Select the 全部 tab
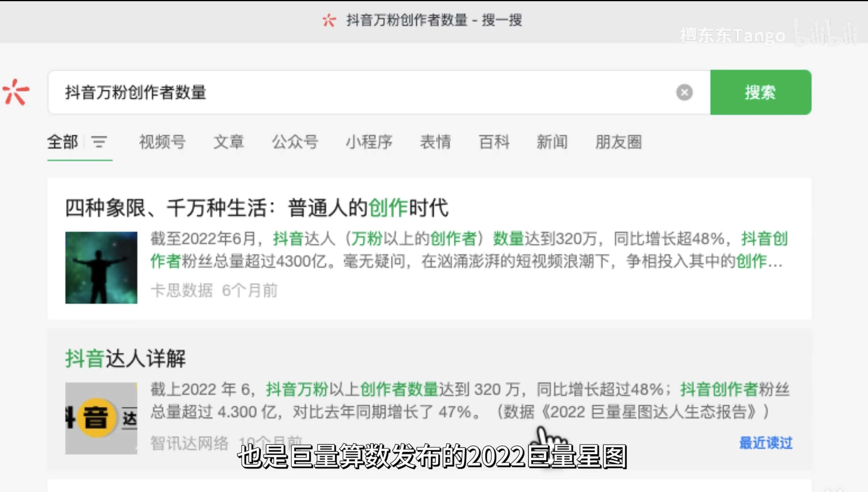Viewport: 868px width, 492px height. [x=63, y=142]
